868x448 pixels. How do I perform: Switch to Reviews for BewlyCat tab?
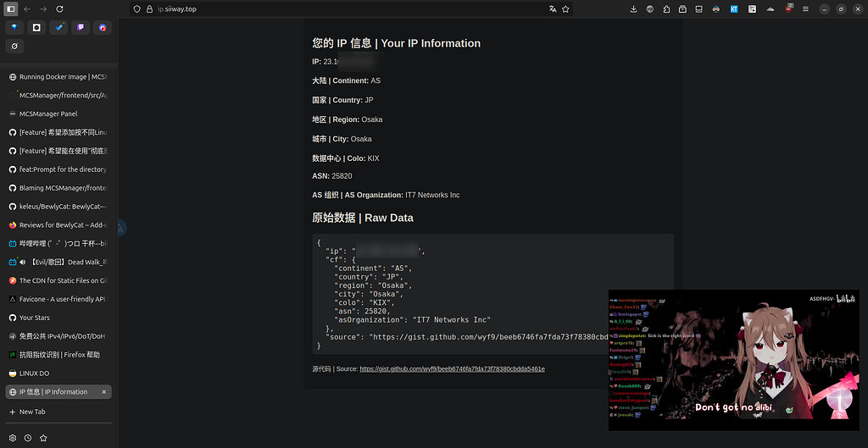tap(58, 225)
